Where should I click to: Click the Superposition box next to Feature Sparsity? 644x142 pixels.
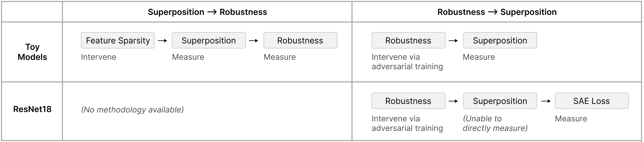coord(209,40)
